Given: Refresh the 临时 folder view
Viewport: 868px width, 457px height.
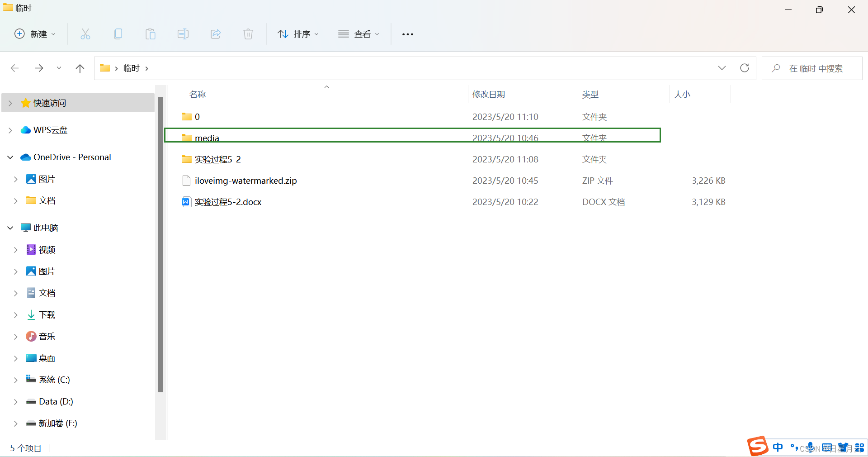Looking at the screenshot, I should click(745, 68).
